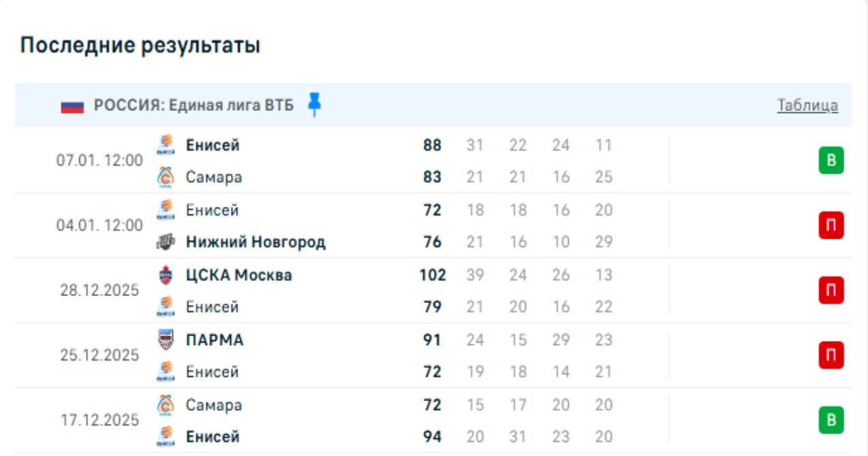Click the Самара logo in 07.01 match
868x456 pixels.
pyautogui.click(x=166, y=177)
